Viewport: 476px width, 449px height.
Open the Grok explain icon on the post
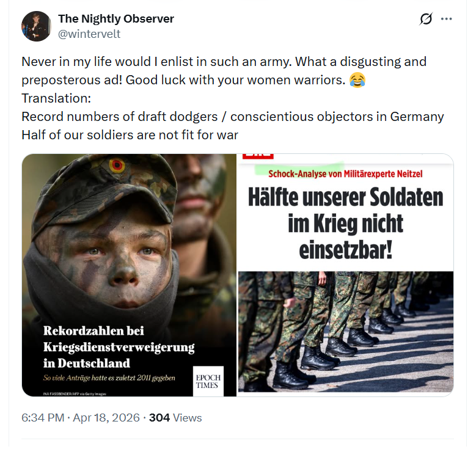(x=426, y=19)
